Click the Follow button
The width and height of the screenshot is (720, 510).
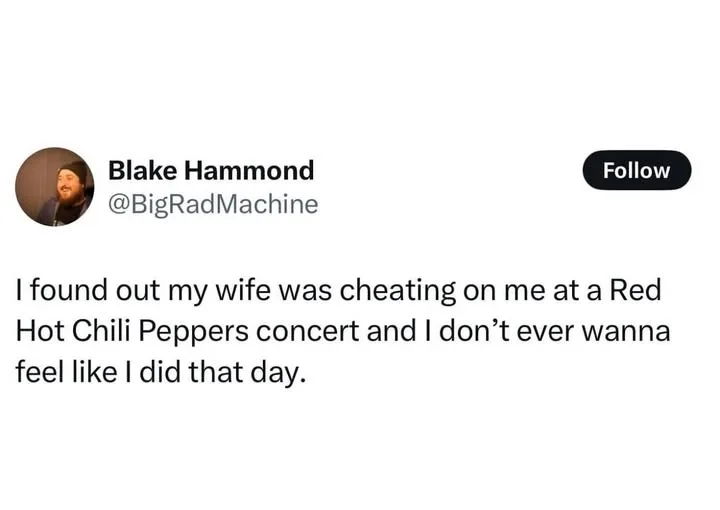point(637,170)
